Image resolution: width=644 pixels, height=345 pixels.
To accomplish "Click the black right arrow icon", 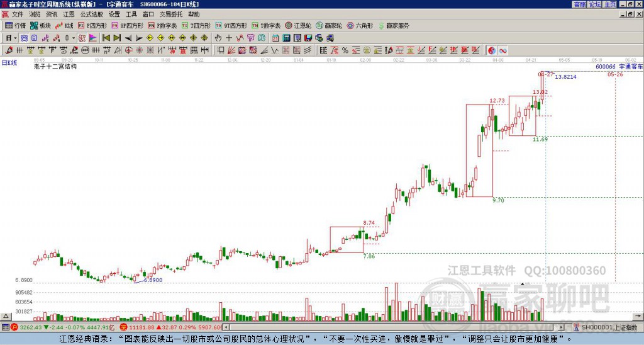I will coord(139,38).
